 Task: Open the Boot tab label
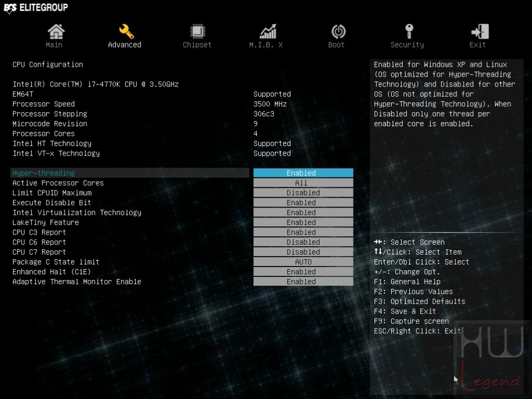[x=336, y=45]
